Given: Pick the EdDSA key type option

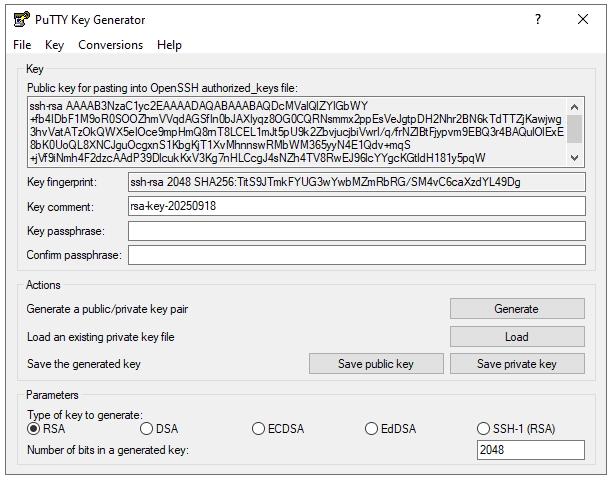Looking at the screenshot, I should (x=372, y=429).
